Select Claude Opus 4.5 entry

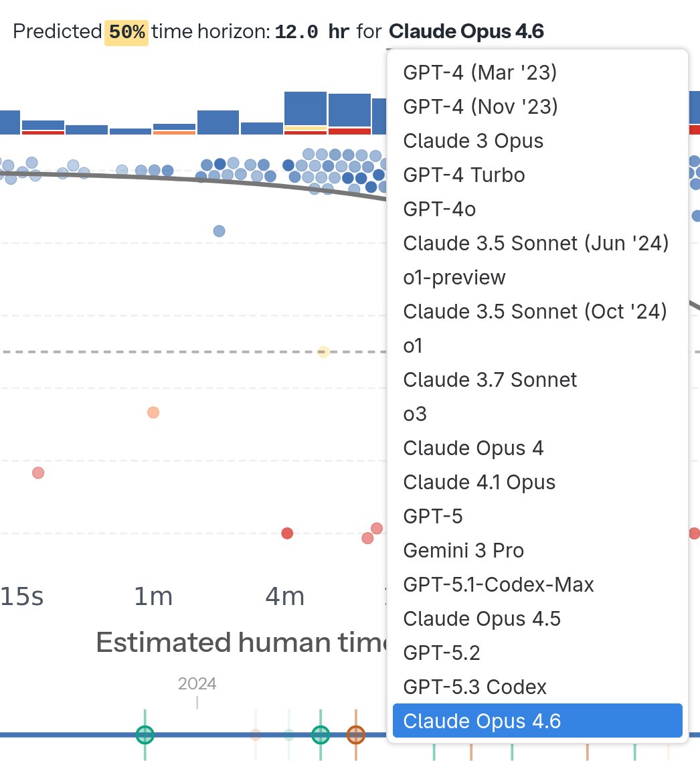pyautogui.click(x=537, y=619)
